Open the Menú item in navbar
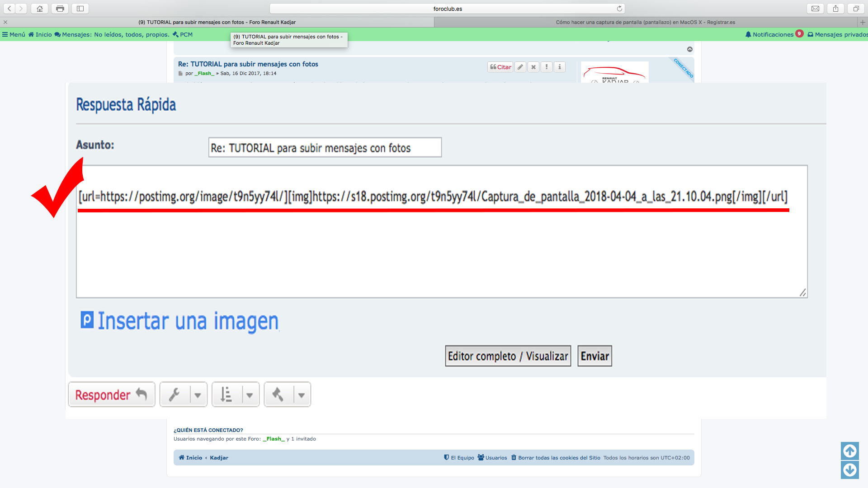Viewport: 868px width, 488px height. pyautogui.click(x=14, y=34)
